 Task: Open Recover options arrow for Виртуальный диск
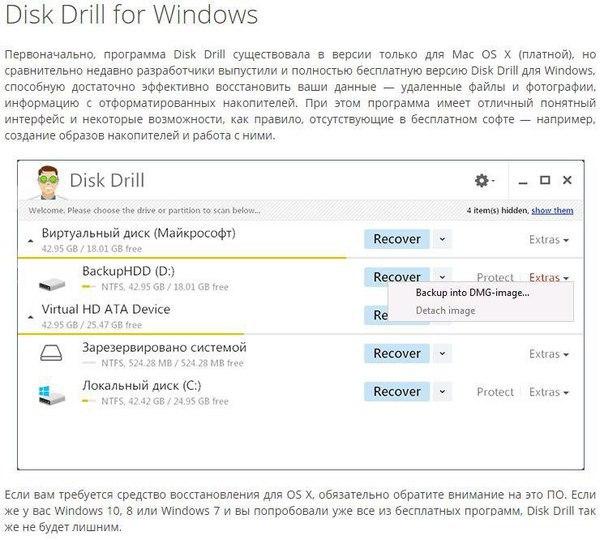[442, 239]
